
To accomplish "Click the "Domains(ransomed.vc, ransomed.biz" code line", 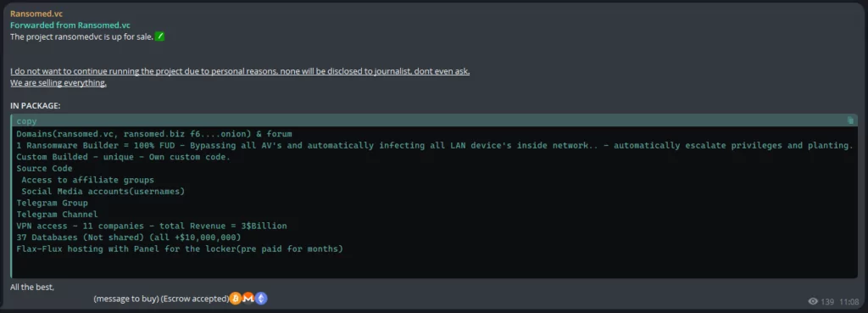I will [154, 134].
